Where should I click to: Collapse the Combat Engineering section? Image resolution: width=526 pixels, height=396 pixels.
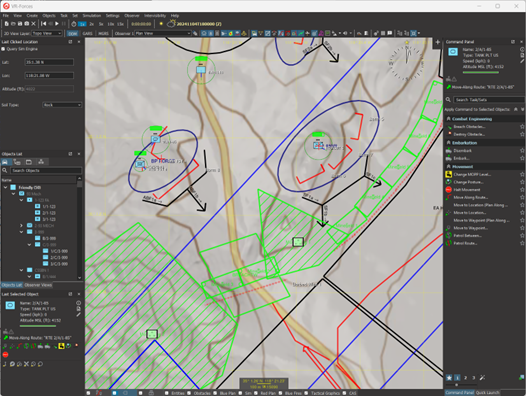pyautogui.click(x=449, y=119)
